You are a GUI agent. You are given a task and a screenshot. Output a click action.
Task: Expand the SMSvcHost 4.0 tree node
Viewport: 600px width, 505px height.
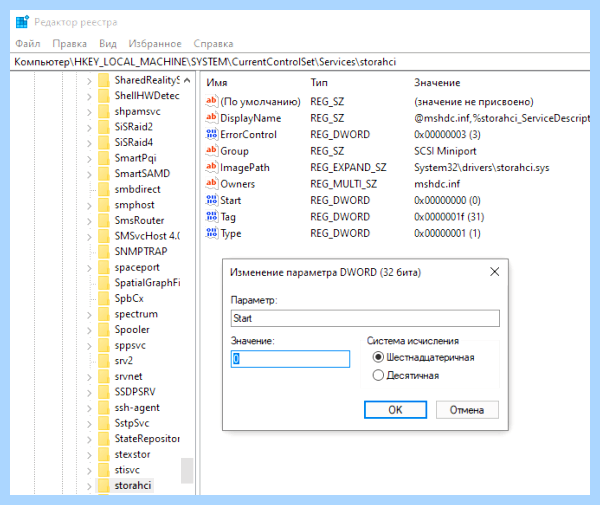coord(89,236)
